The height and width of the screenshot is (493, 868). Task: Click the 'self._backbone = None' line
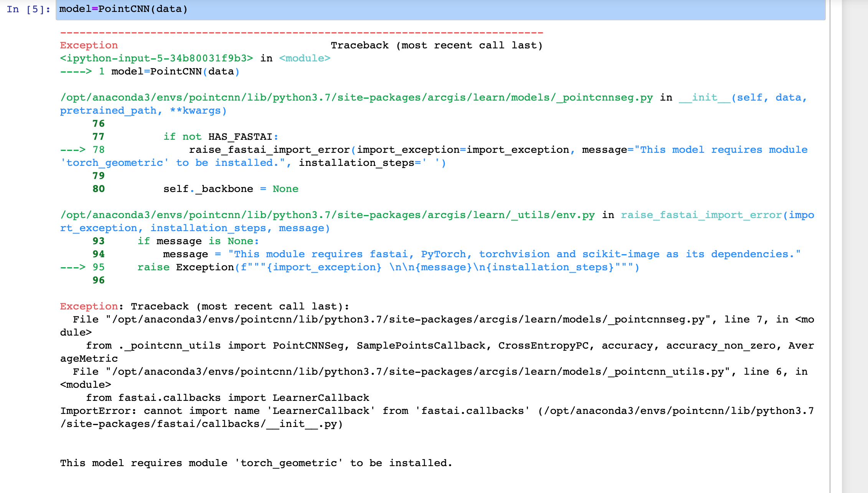click(231, 189)
